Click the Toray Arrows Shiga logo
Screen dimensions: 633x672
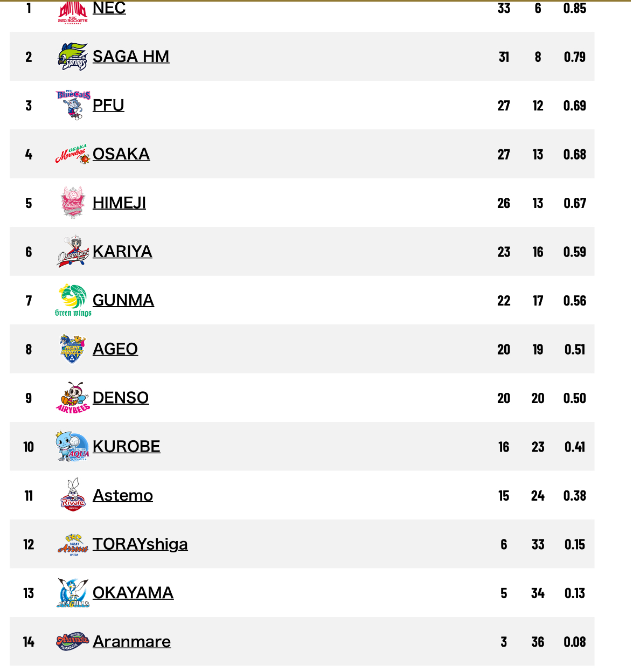coord(73,544)
